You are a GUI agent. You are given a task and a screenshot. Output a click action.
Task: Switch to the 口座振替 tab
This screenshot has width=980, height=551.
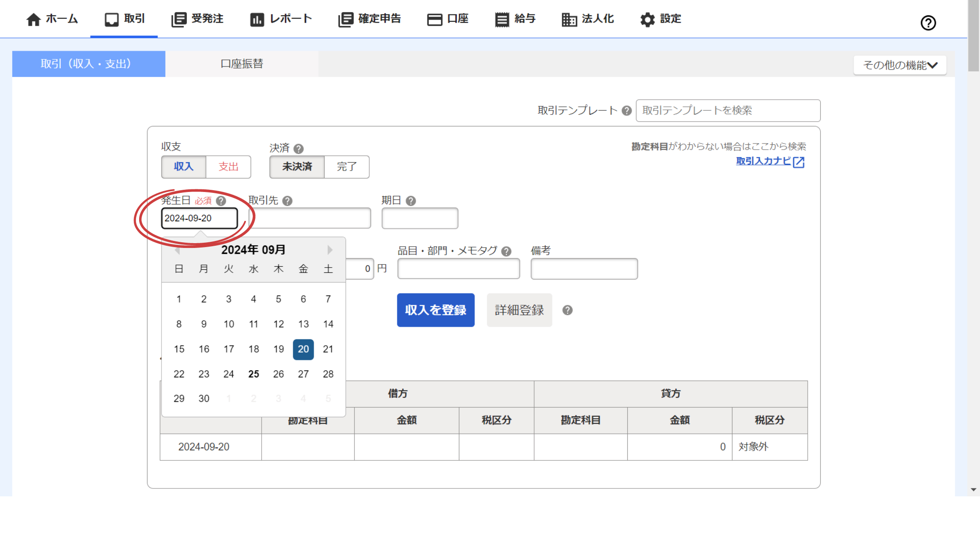pyautogui.click(x=241, y=64)
